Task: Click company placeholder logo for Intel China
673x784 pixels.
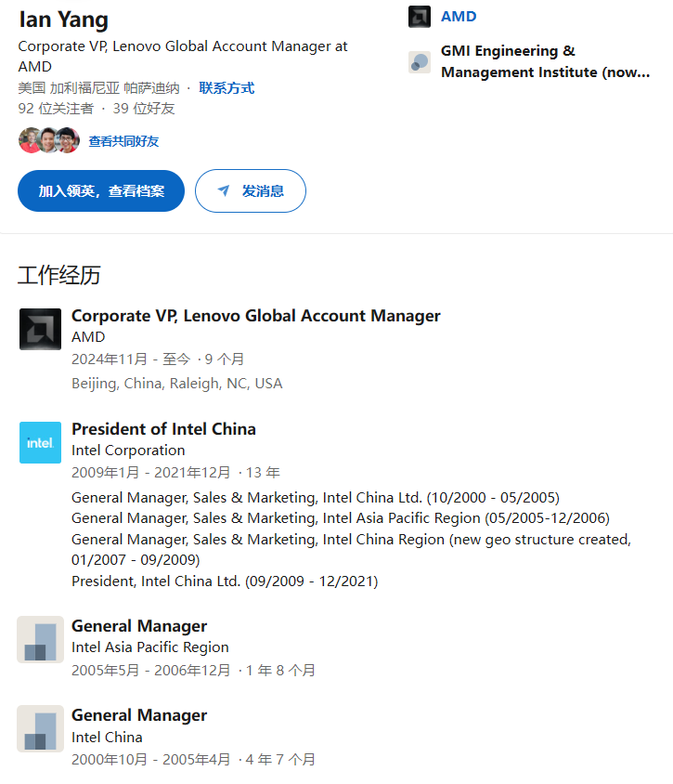Action: point(40,729)
